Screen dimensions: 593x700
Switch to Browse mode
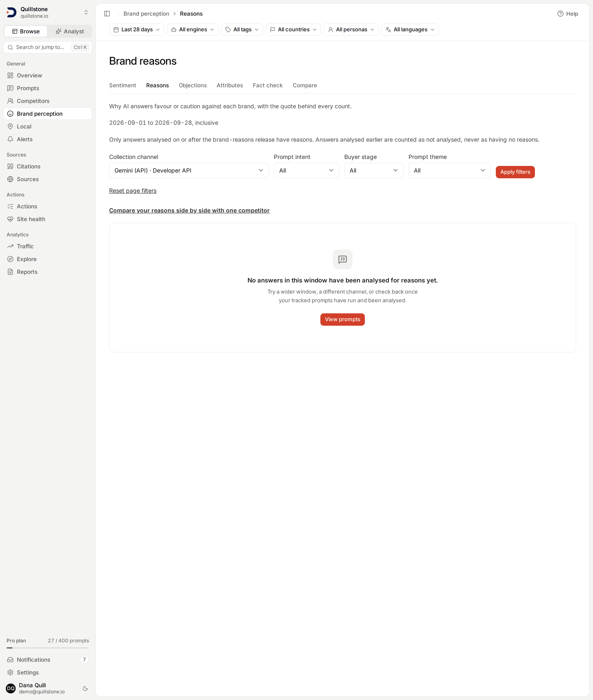tap(26, 31)
